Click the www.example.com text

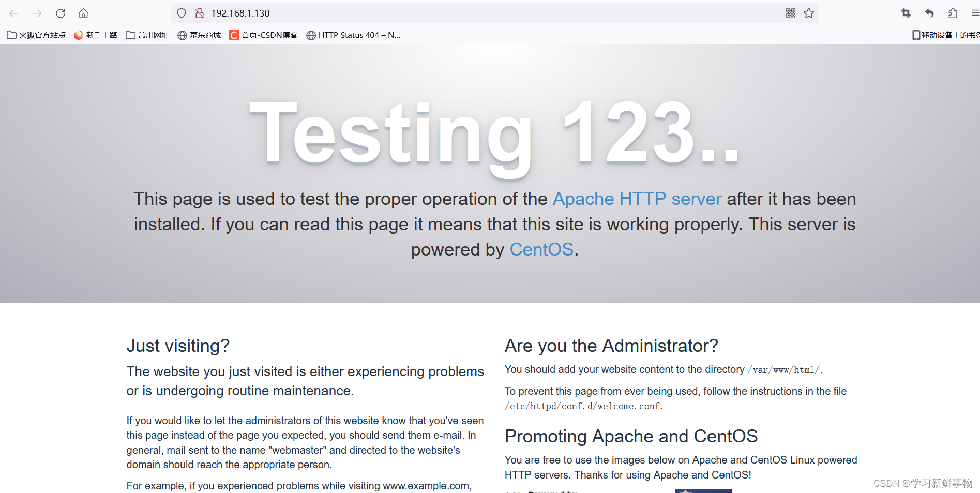coord(426,486)
